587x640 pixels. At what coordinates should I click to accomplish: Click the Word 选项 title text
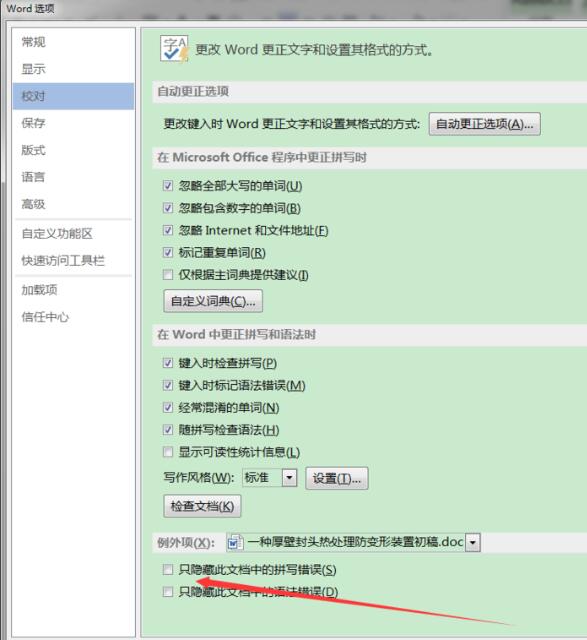(30, 9)
